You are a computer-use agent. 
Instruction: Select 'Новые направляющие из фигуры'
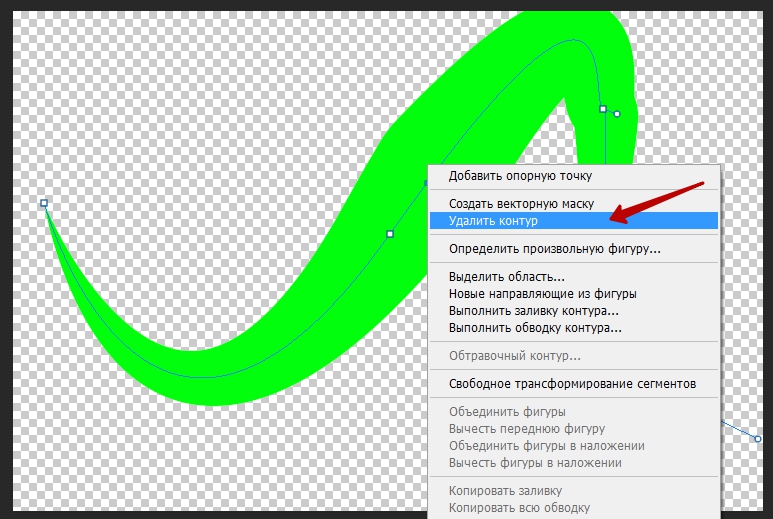(574, 294)
